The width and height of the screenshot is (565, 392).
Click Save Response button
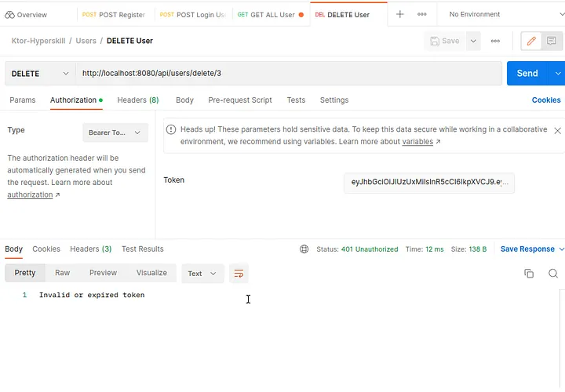click(527, 249)
